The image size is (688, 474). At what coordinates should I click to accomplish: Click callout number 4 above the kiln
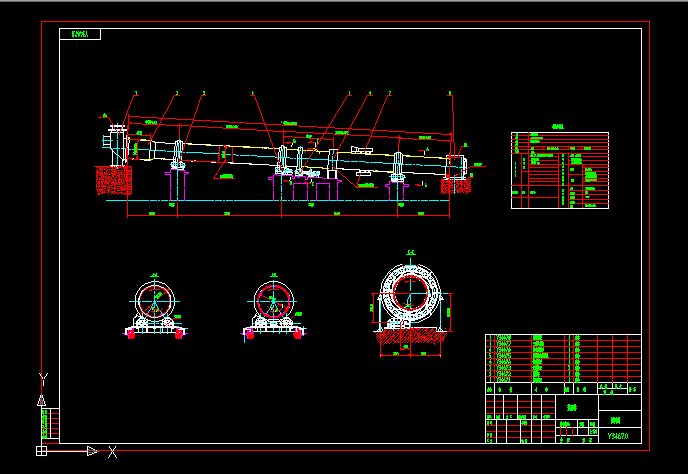pos(369,93)
